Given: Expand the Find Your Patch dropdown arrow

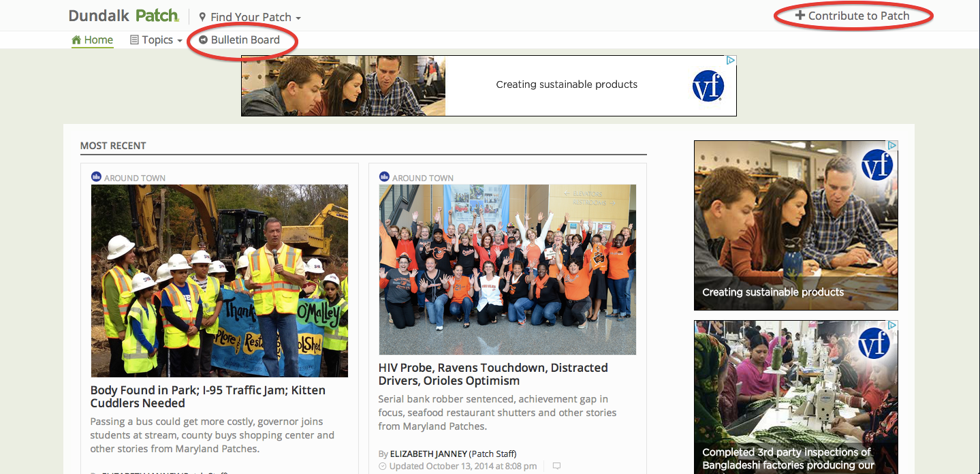Looking at the screenshot, I should (x=298, y=18).
